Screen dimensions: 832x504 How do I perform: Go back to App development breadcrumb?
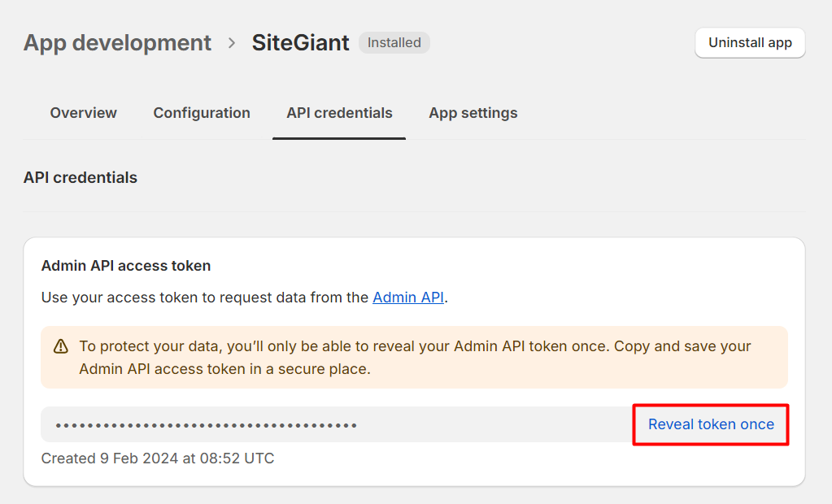click(117, 43)
